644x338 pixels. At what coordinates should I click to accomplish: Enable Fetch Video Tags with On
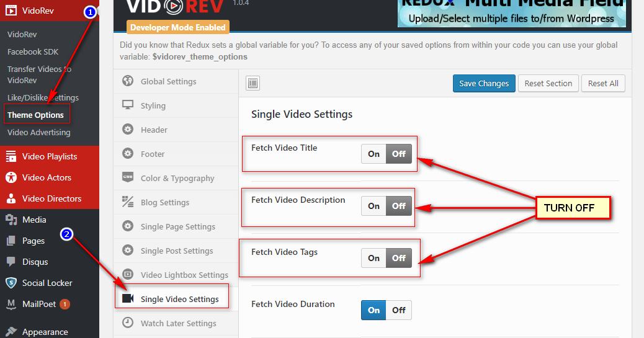click(x=373, y=258)
